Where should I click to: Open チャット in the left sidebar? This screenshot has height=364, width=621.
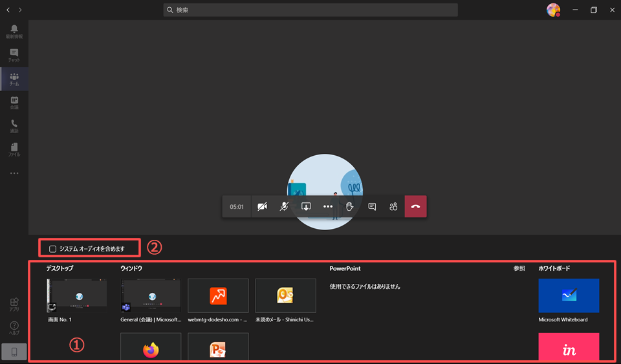[x=14, y=56]
